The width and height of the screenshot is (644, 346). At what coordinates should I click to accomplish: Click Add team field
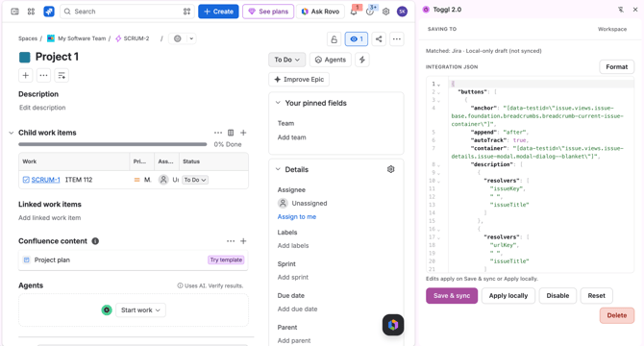(291, 137)
